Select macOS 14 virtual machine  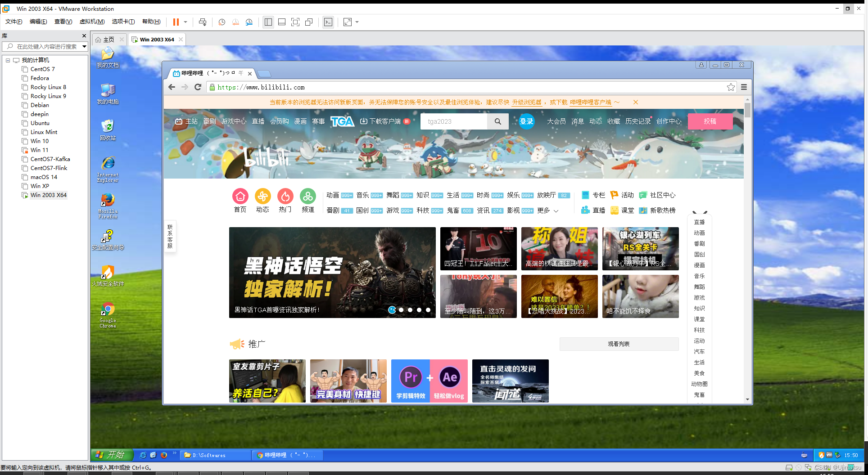point(44,177)
